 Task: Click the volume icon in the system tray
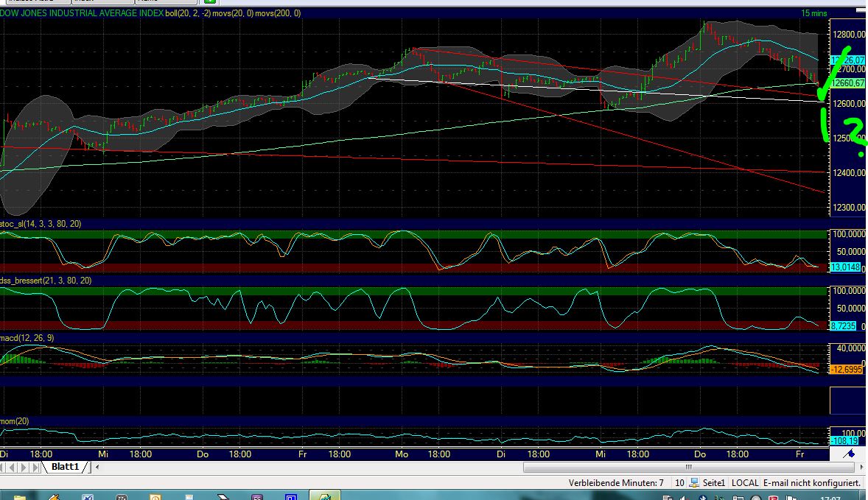point(683,495)
